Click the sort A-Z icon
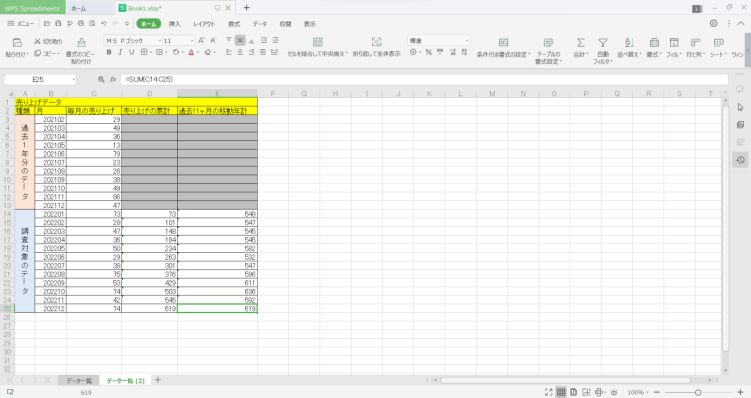 click(x=629, y=43)
